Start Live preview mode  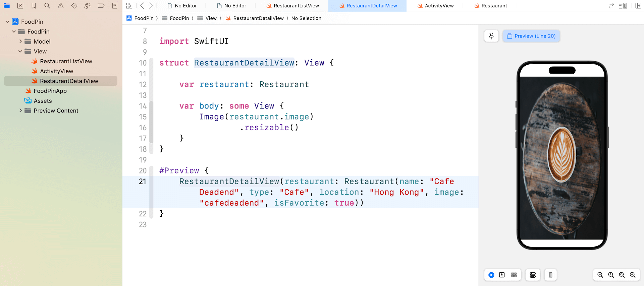(x=491, y=275)
